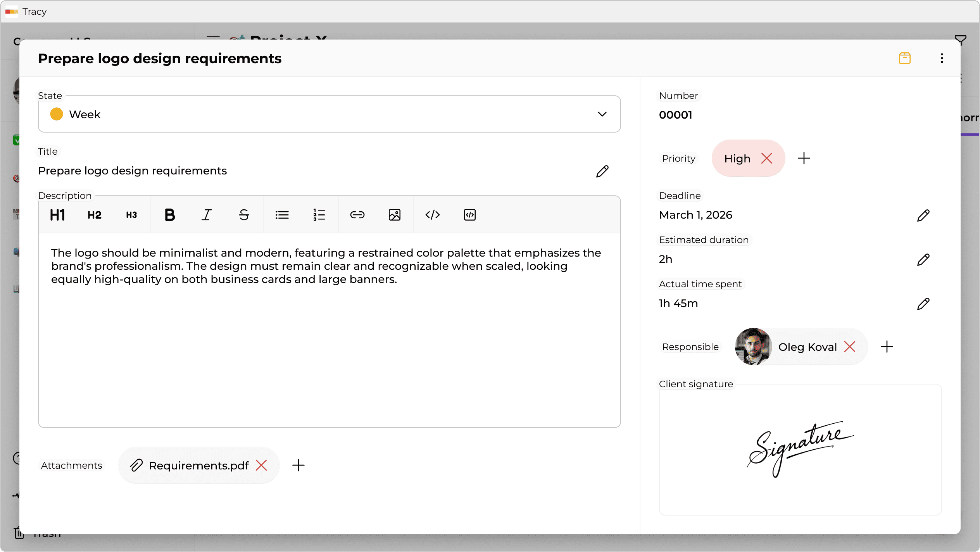Image resolution: width=980 pixels, height=552 pixels.
Task: Toggle italic text formatting
Action: (x=207, y=215)
